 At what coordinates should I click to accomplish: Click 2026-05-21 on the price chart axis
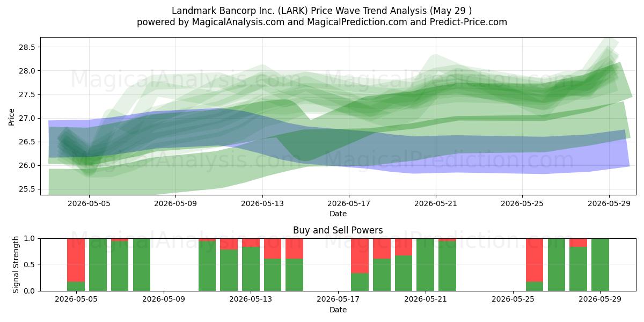point(436,203)
